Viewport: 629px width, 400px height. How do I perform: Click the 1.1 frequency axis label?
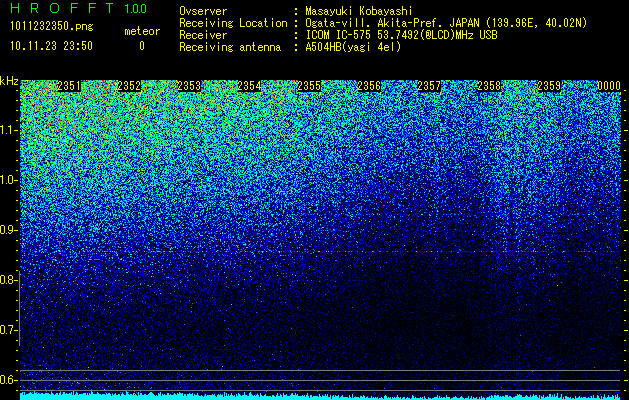point(7,130)
